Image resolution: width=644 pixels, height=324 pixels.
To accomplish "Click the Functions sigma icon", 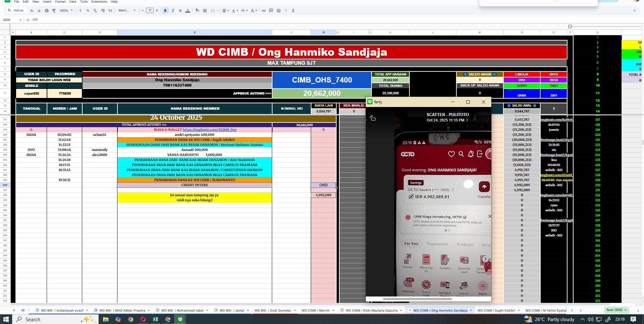I will (x=293, y=11).
